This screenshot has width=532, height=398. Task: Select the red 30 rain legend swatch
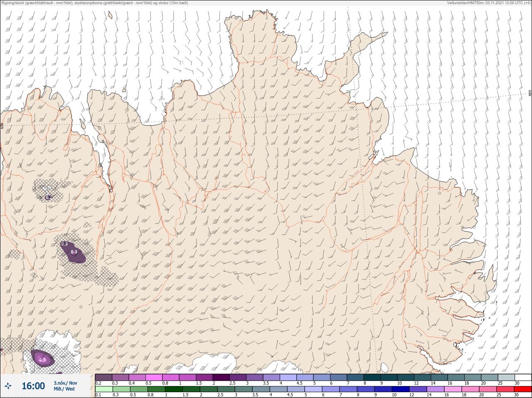(523, 389)
